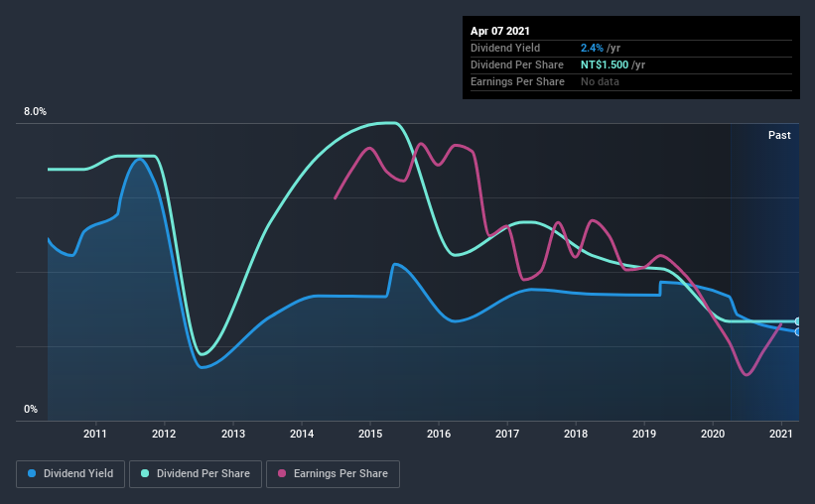
Task: Toggle the Dividend Yield legend button
Action: (70, 474)
